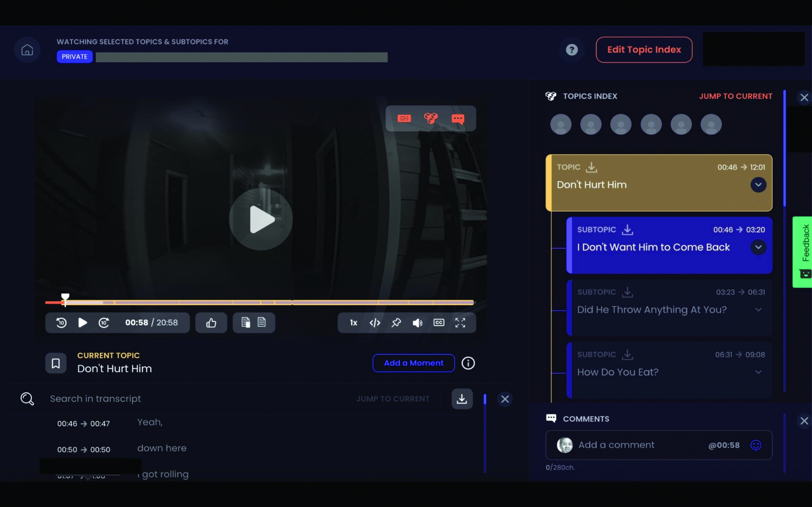The width and height of the screenshot is (812, 507).
Task: Bookmark the current topic
Action: click(56, 363)
